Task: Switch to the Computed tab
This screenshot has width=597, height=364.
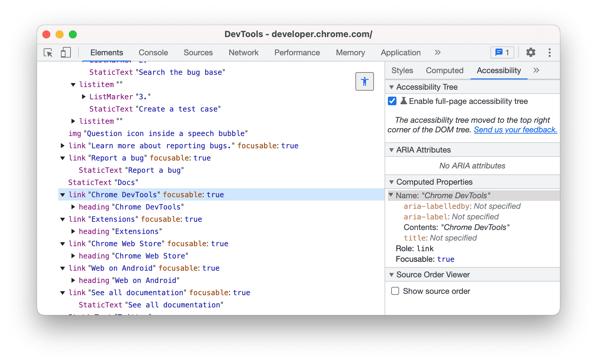Action: tap(444, 70)
